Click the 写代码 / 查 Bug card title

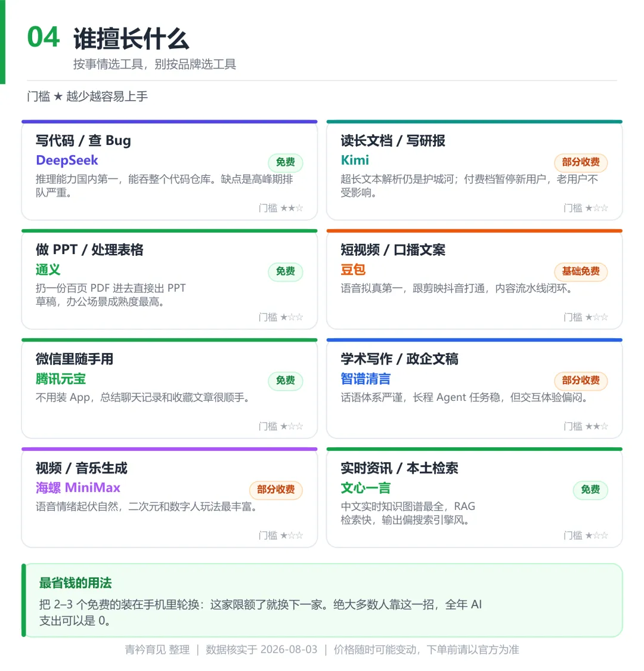(83, 140)
